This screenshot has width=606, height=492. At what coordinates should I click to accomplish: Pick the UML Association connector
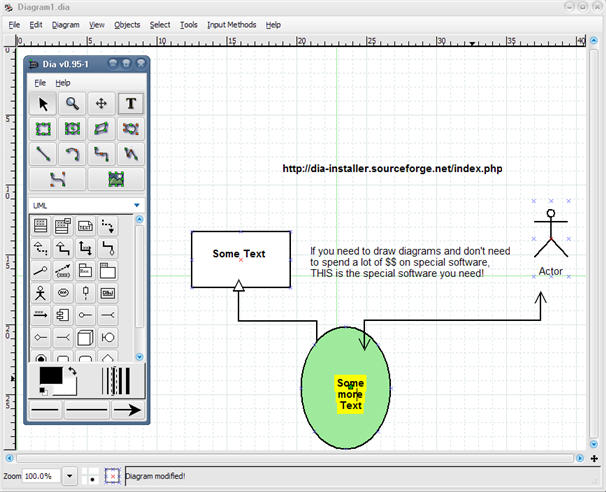85,248
